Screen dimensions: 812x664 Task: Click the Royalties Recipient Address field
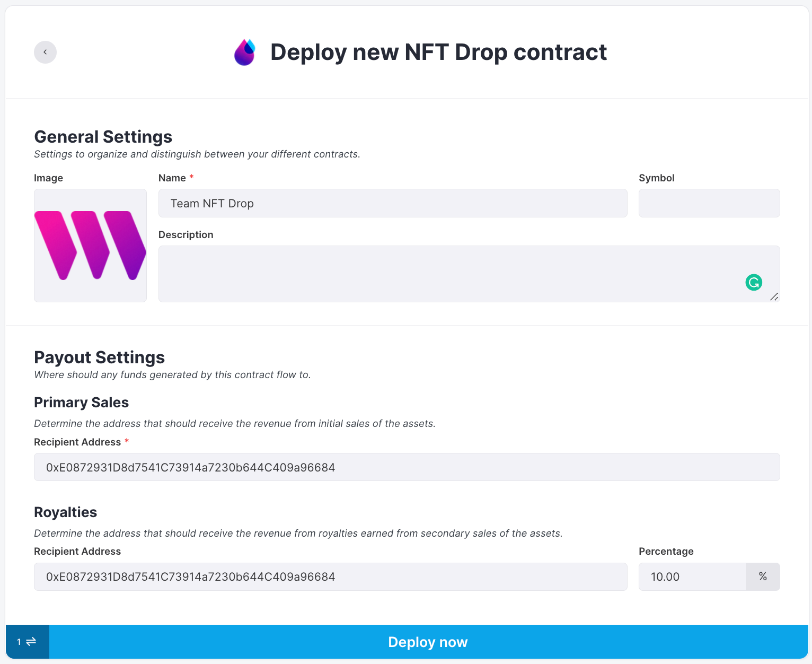pyautogui.click(x=330, y=576)
